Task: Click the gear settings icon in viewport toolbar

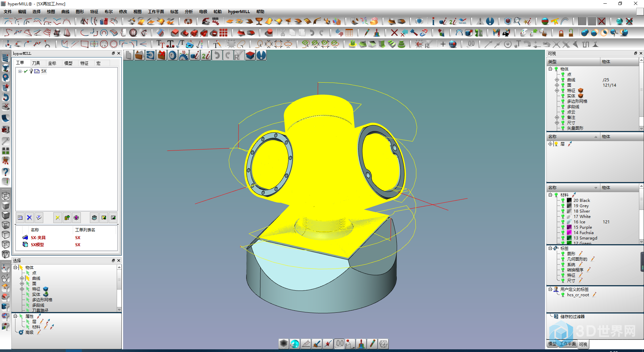Action: [x=172, y=55]
